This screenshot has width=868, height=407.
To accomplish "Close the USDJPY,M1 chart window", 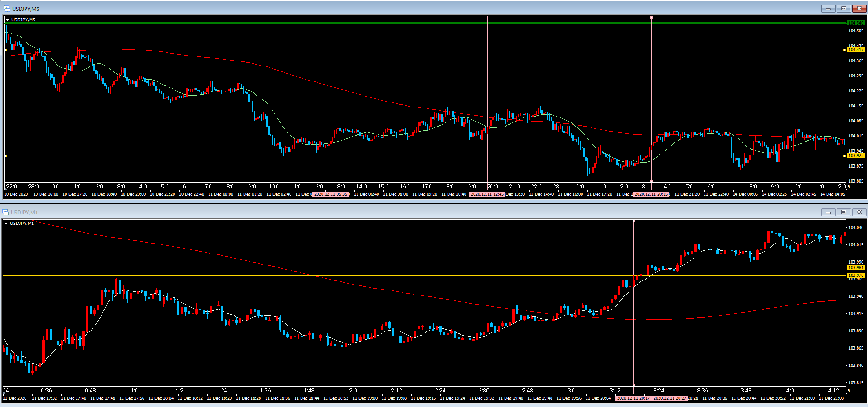I will [x=859, y=212].
